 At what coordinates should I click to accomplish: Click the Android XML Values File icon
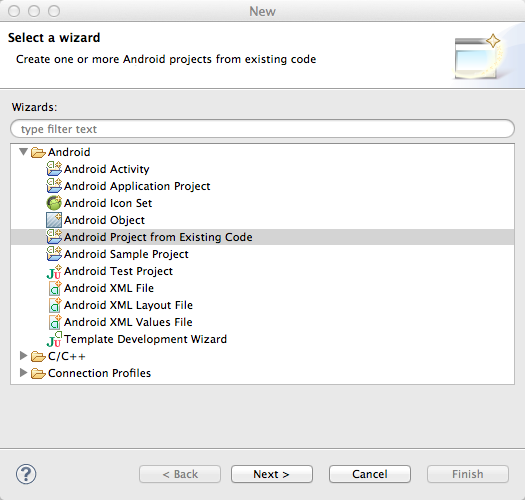point(55,322)
